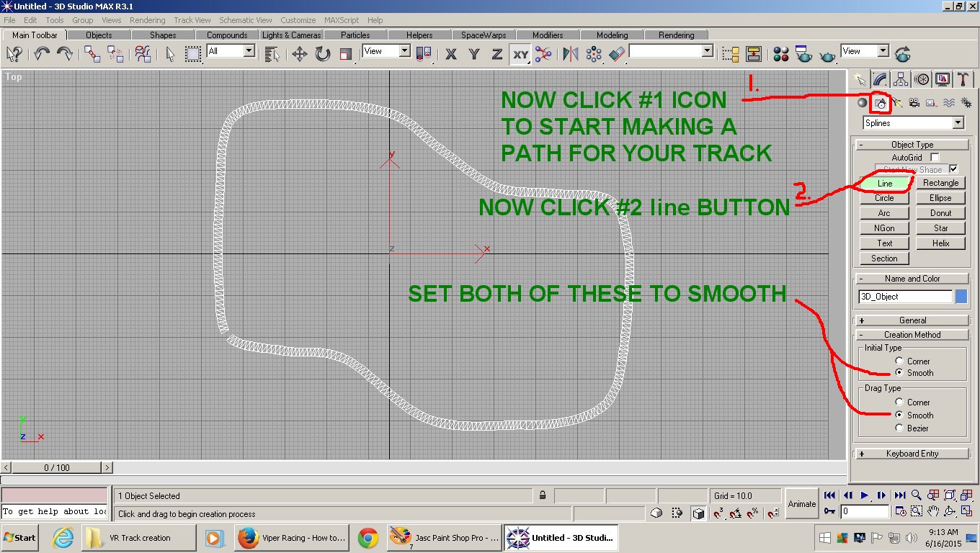
Task: Open the Material Editor spheres icon
Action: [781, 54]
